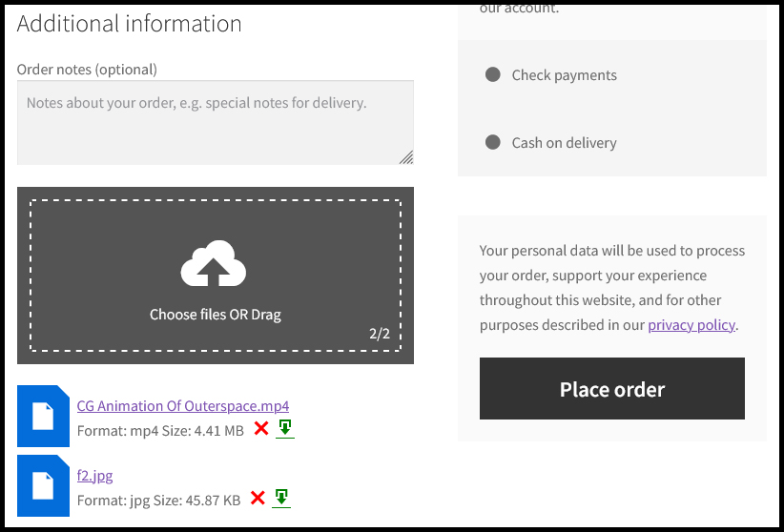
Task: Click blue file icon beside f2.jpg
Action: point(44,485)
